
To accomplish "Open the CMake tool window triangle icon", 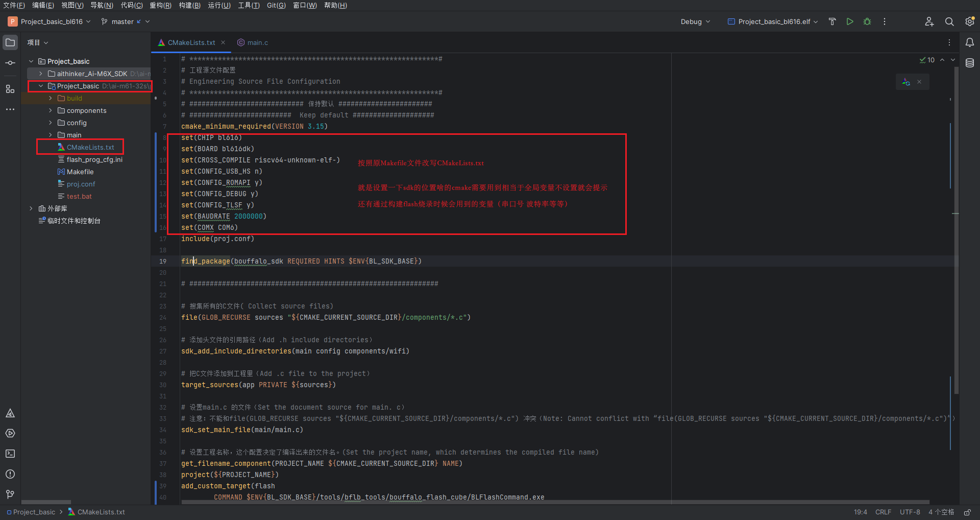I will click(x=10, y=413).
